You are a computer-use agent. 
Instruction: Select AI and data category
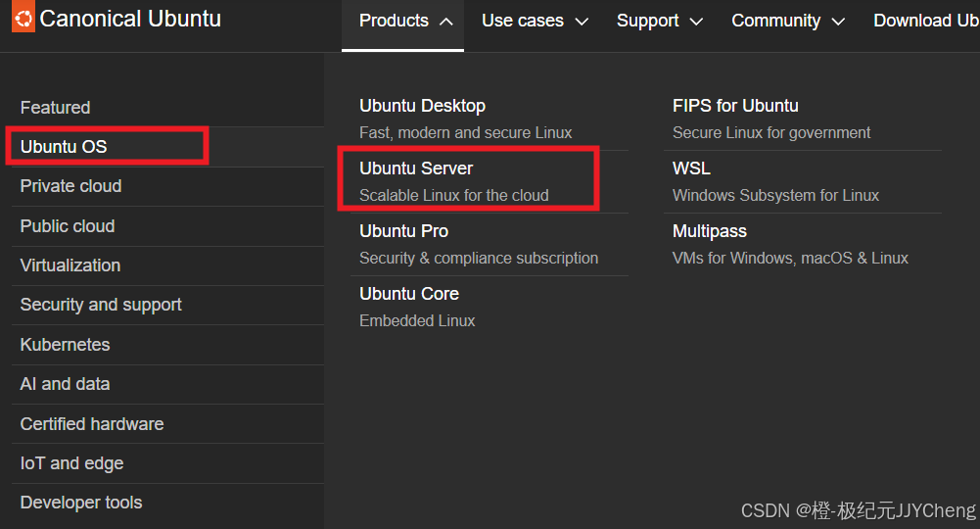coord(167,384)
